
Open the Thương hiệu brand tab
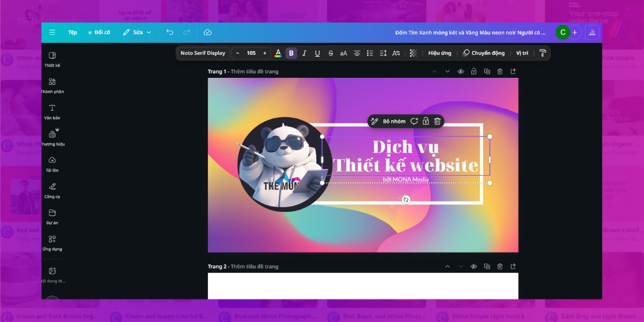point(52,138)
